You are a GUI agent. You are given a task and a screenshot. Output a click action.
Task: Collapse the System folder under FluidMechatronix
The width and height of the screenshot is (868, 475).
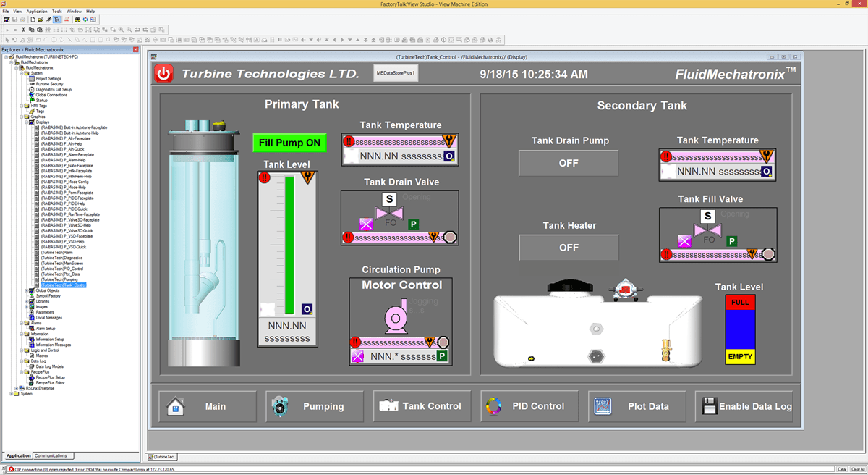click(21, 73)
